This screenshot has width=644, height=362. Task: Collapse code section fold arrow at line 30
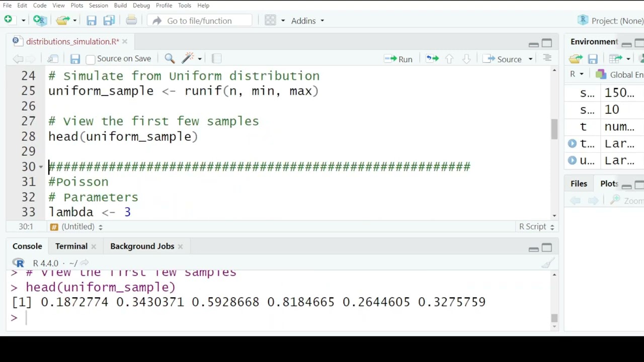[x=41, y=167]
